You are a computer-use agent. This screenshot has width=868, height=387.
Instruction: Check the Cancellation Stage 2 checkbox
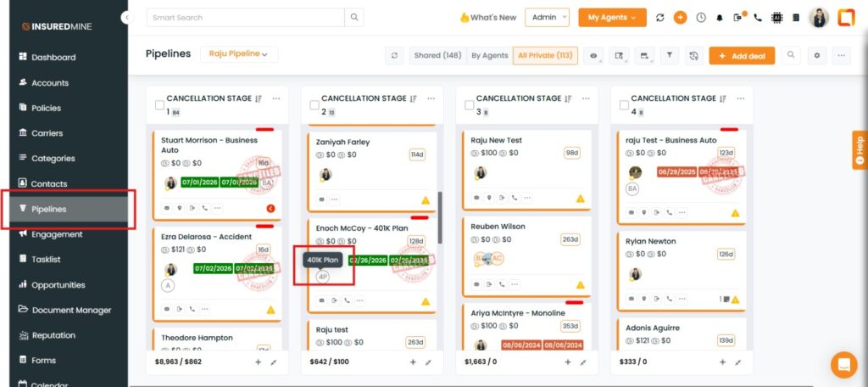pos(314,104)
